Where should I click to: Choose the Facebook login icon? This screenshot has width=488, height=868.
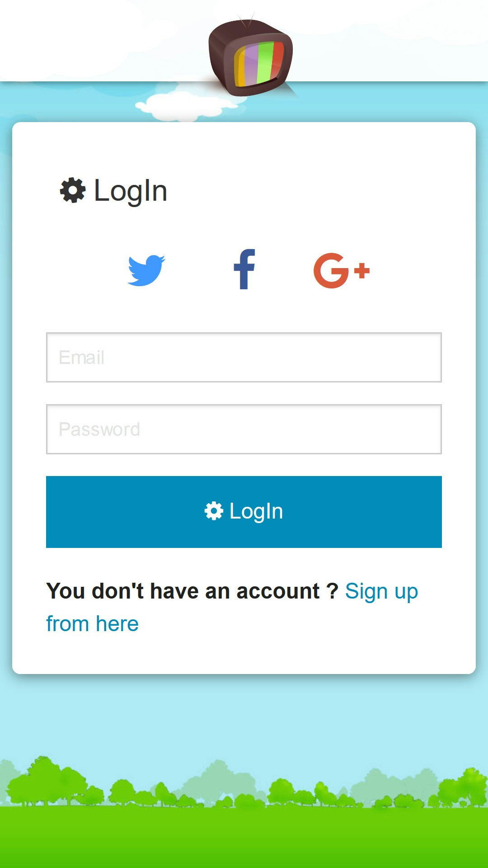coord(244,269)
